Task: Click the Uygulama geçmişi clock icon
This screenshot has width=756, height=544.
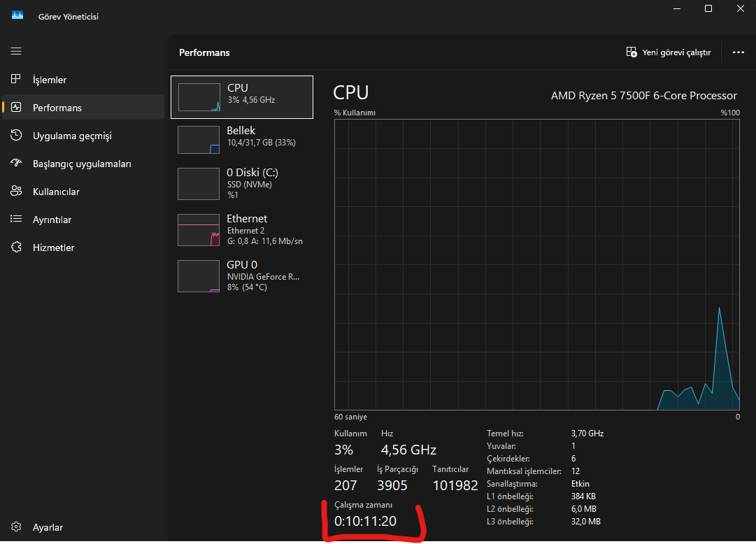Action: [x=16, y=135]
